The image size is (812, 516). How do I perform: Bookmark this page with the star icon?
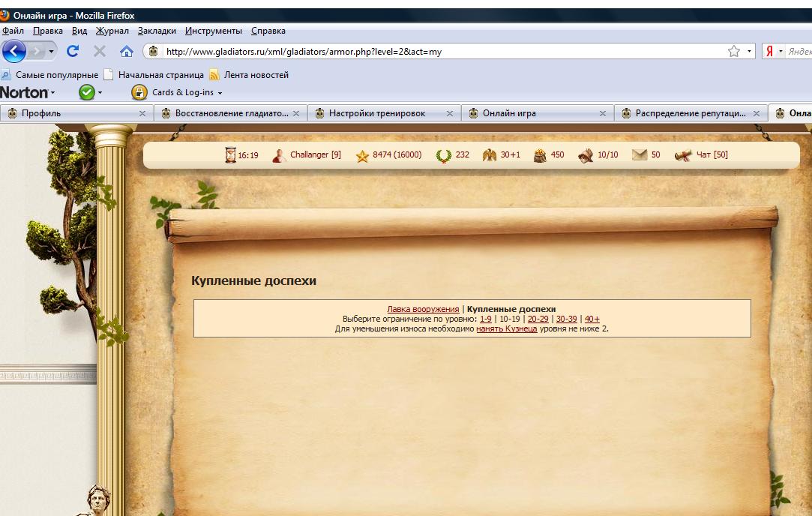point(733,51)
